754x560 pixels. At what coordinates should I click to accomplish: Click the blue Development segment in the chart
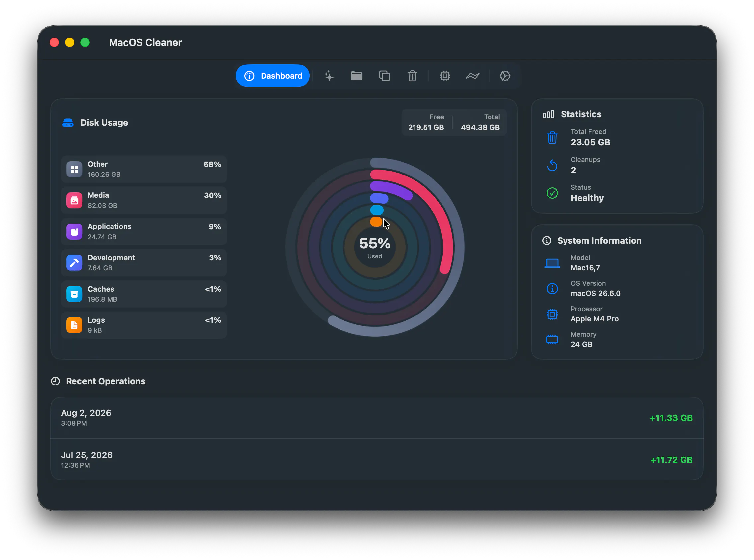pos(379,198)
